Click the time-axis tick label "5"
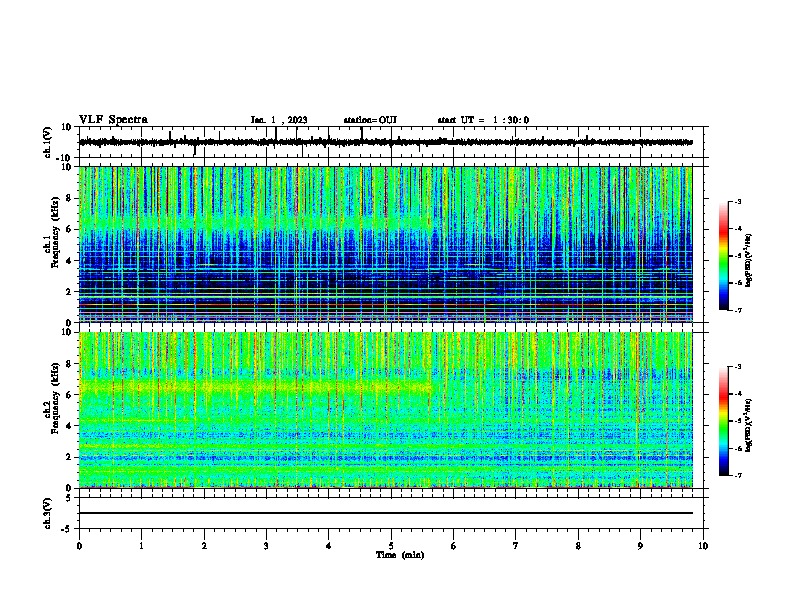Screen dimensions: 792x612 (x=391, y=546)
